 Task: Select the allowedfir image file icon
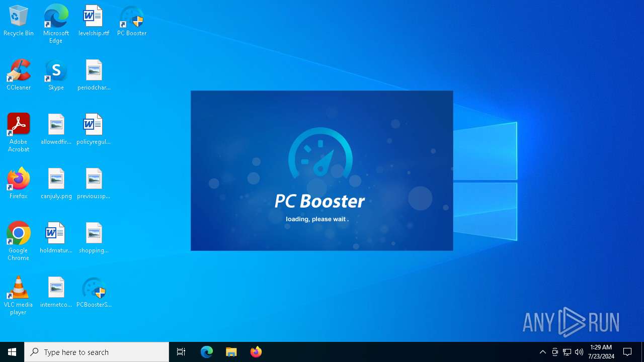pyautogui.click(x=56, y=130)
